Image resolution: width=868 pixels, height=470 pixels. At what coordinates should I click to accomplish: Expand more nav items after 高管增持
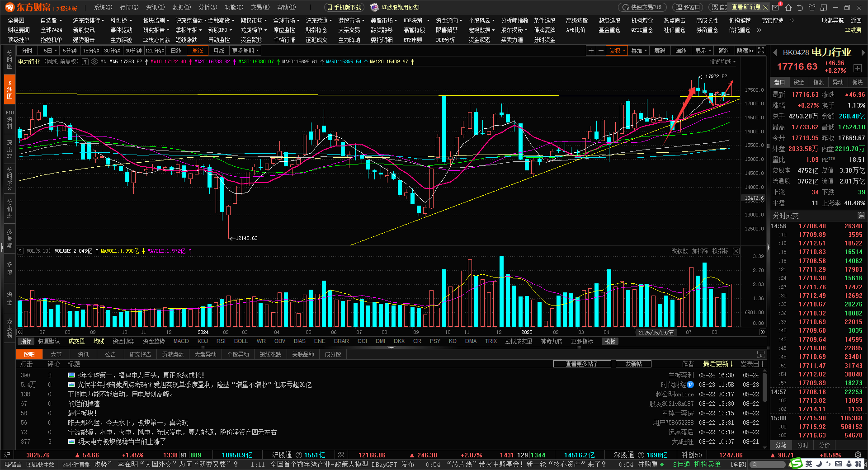792,20
